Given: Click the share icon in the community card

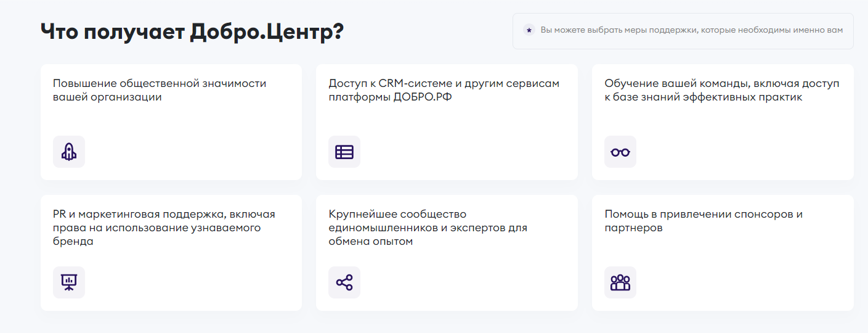Looking at the screenshot, I should [344, 282].
